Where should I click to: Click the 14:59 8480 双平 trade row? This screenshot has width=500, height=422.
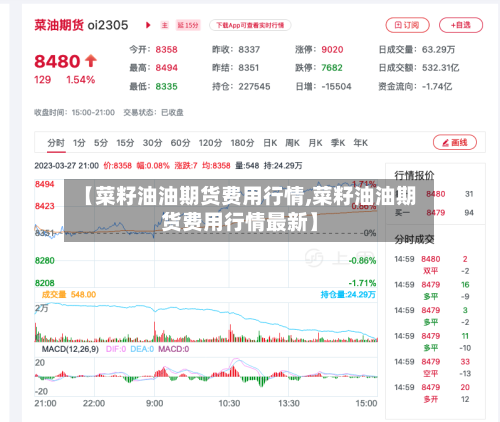click(432, 265)
